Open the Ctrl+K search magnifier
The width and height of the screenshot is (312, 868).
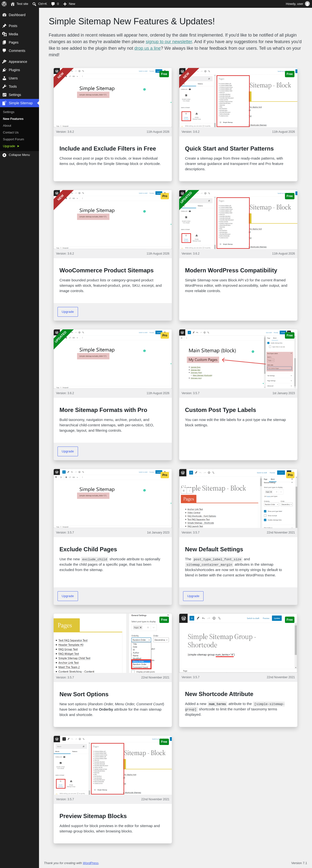34,4
